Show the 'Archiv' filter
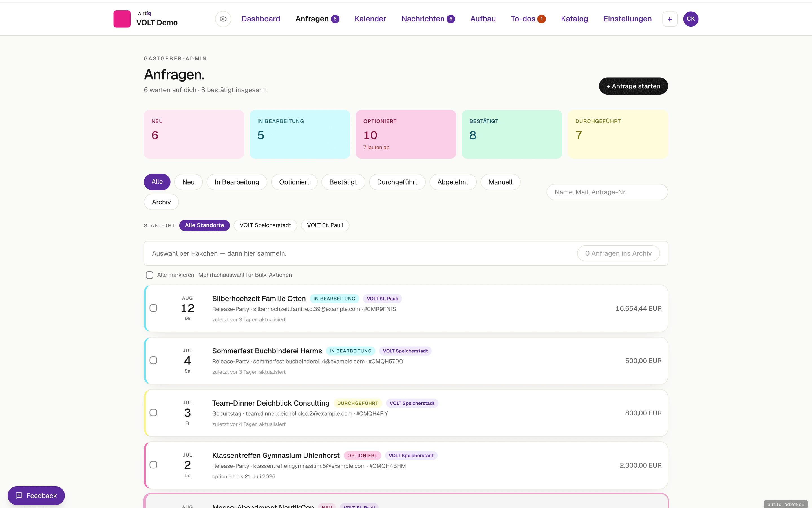This screenshot has width=812, height=508. (x=161, y=202)
